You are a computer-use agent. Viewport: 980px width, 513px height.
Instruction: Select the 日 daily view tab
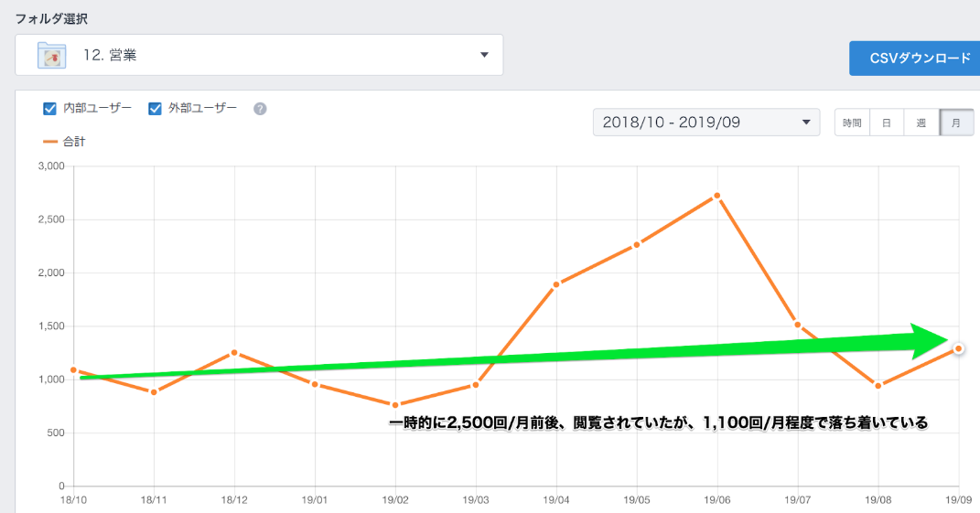pos(886,123)
